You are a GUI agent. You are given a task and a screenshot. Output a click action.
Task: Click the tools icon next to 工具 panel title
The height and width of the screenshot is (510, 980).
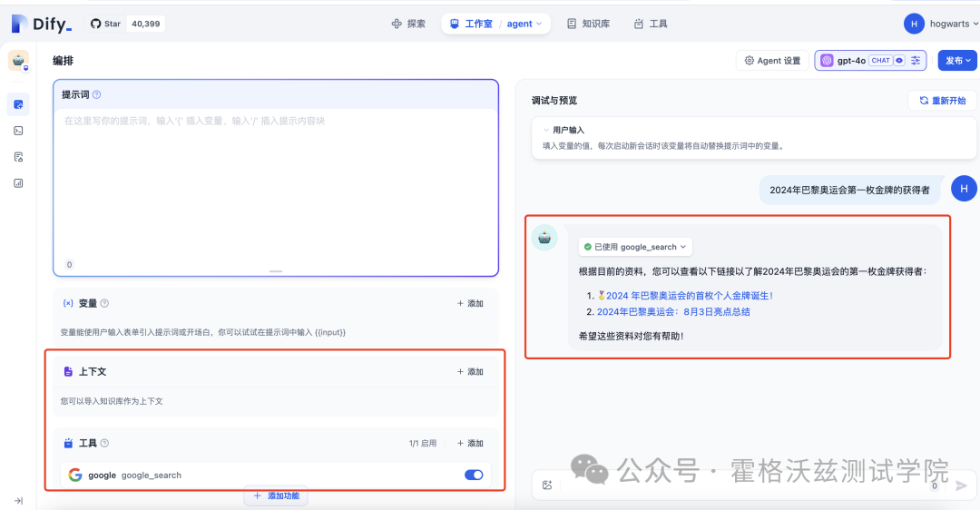click(68, 443)
